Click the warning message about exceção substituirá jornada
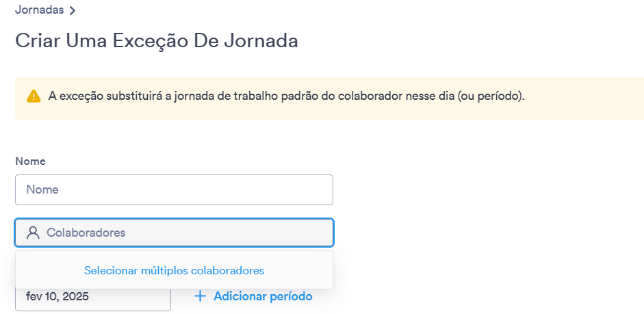Image resolution: width=644 pixels, height=314 pixels. click(x=287, y=97)
